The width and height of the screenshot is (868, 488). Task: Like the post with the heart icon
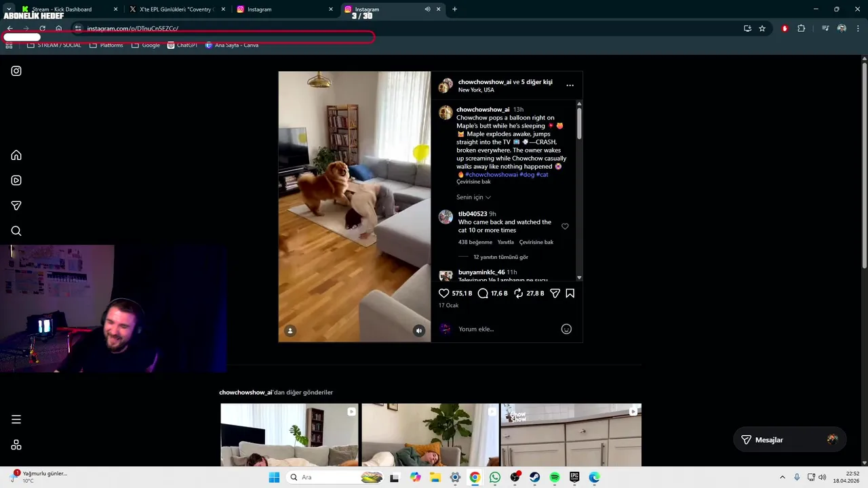(x=443, y=293)
